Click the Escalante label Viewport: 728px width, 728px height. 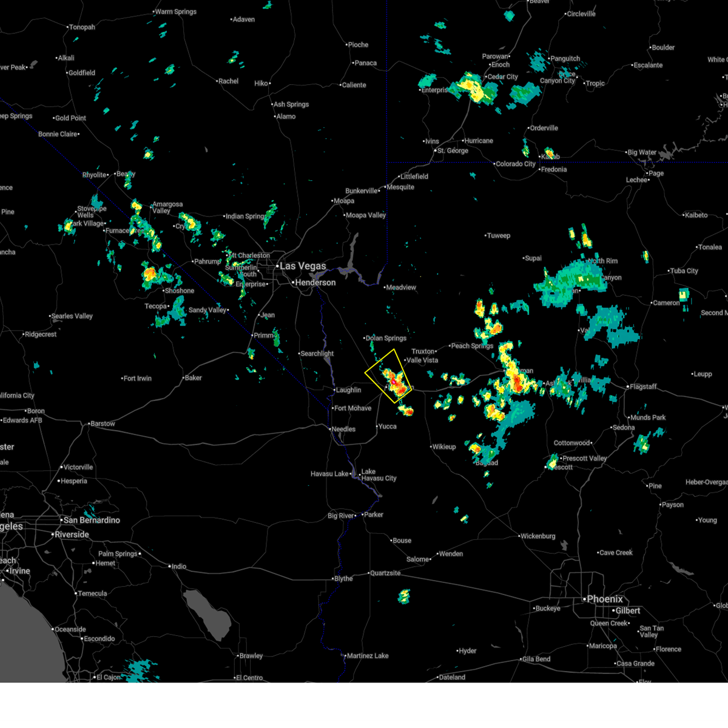tap(648, 65)
